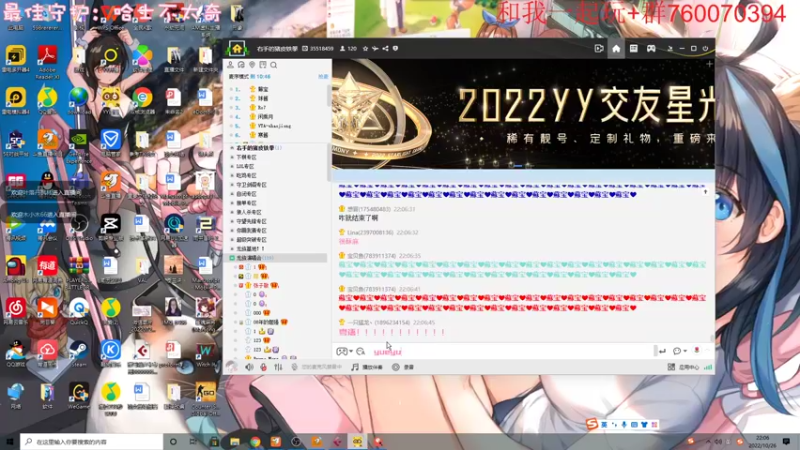Image resolution: width=800 pixels, height=450 pixels.
Task: Click the YY channel home logo icon
Action: click(x=237, y=48)
